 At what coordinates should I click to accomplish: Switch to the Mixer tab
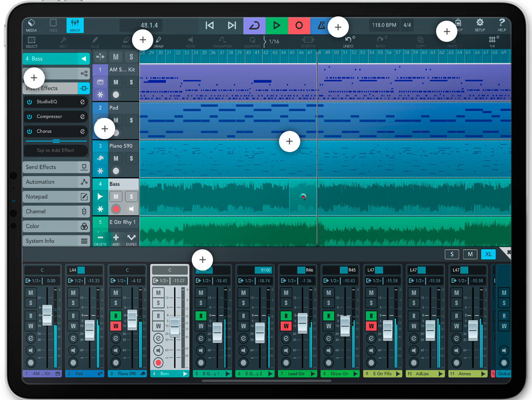[75, 26]
